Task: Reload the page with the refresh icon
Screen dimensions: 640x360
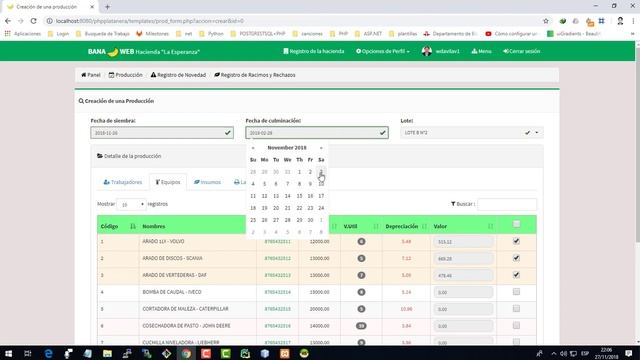Action: pos(33,21)
